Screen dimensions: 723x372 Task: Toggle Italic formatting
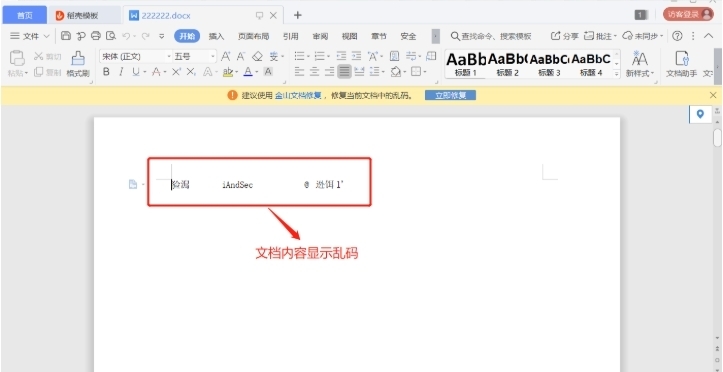121,72
